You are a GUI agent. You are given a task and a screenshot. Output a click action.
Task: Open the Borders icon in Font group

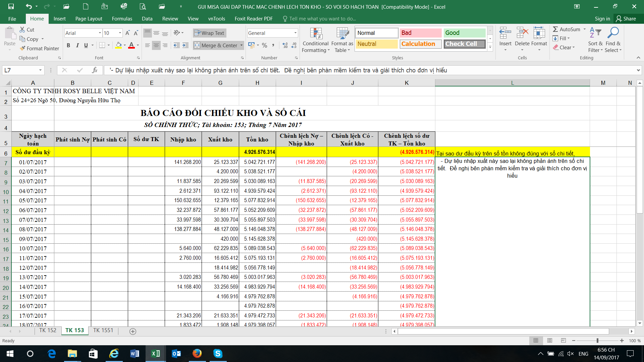102,45
